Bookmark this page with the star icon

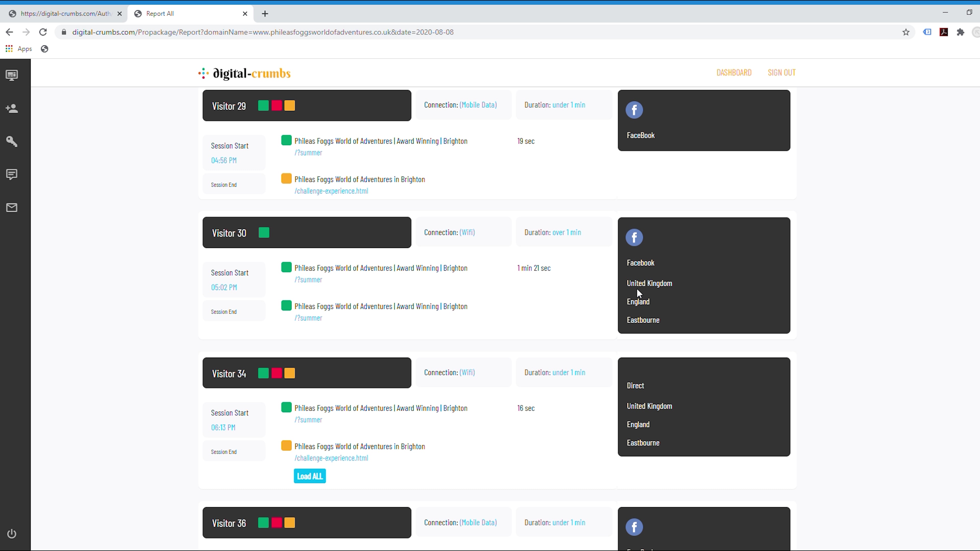pos(906,32)
